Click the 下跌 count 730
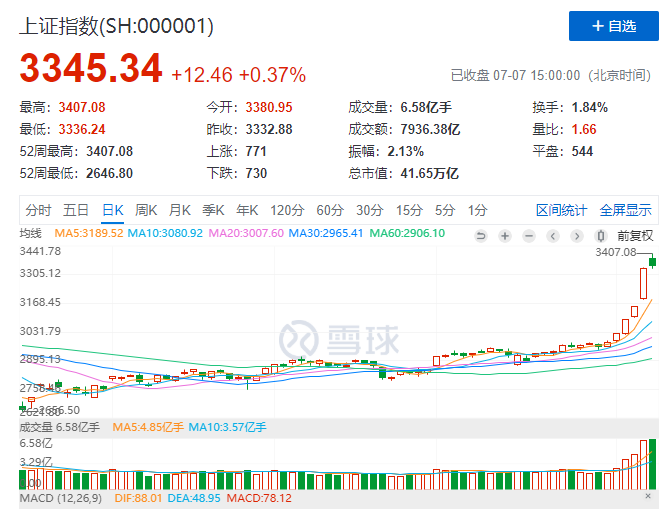This screenshot has width=668, height=509. (256, 173)
